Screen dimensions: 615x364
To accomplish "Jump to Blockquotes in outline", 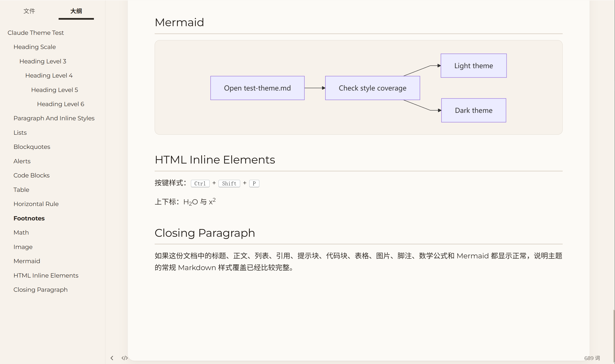I will [32, 147].
